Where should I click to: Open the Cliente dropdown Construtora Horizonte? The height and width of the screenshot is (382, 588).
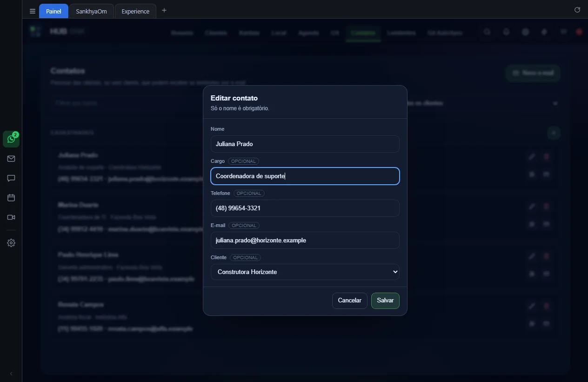tap(305, 272)
